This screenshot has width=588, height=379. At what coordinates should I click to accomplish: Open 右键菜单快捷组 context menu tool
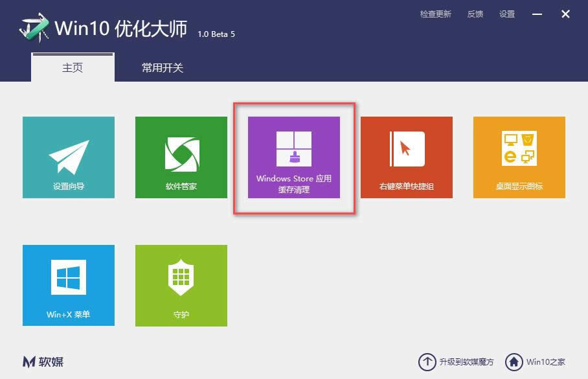(406, 157)
